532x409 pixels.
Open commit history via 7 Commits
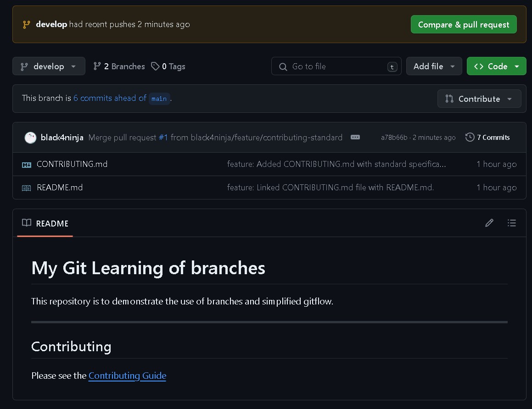(x=487, y=138)
